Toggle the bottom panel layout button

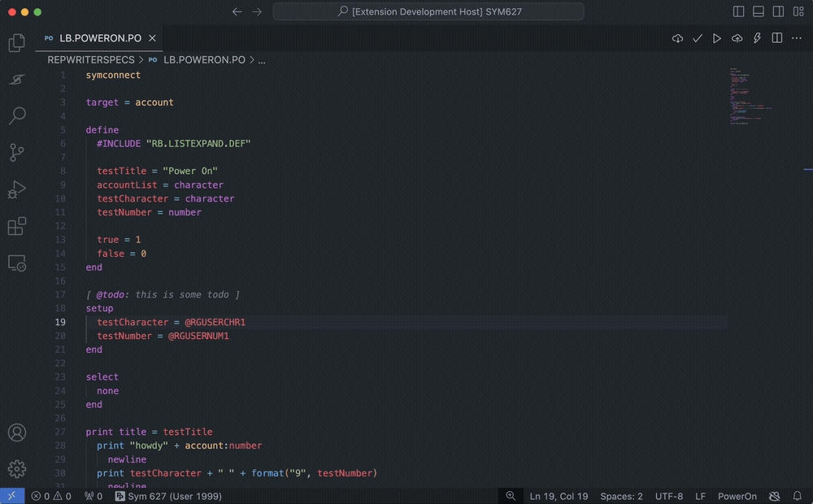[x=759, y=12]
